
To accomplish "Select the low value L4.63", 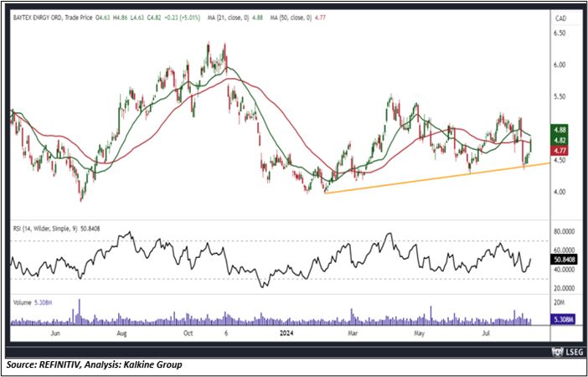I will pyautogui.click(x=137, y=18).
